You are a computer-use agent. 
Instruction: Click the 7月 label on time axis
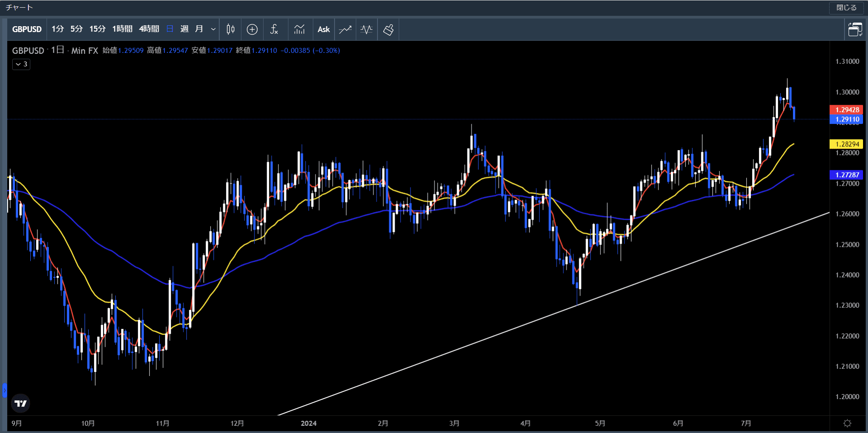[746, 424]
